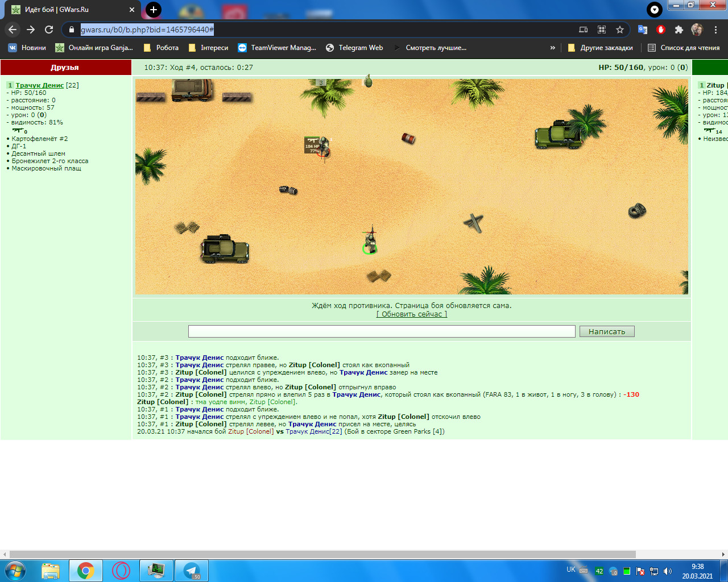Open the Інтереси bookmarks folder
This screenshot has height=582, width=728.
(208, 48)
